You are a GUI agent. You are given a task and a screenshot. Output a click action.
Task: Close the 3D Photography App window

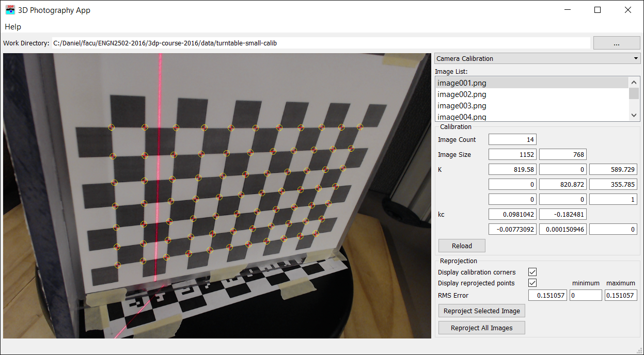click(x=628, y=10)
